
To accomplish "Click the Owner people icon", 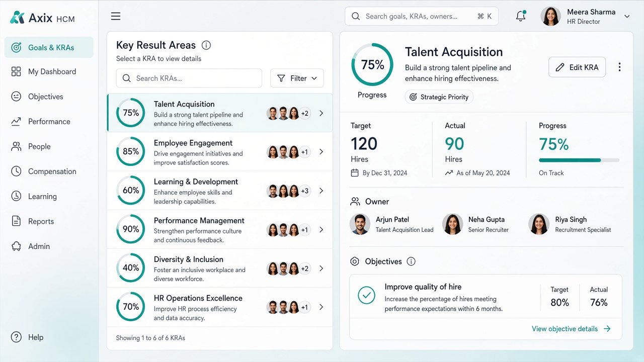I will coord(355,202).
